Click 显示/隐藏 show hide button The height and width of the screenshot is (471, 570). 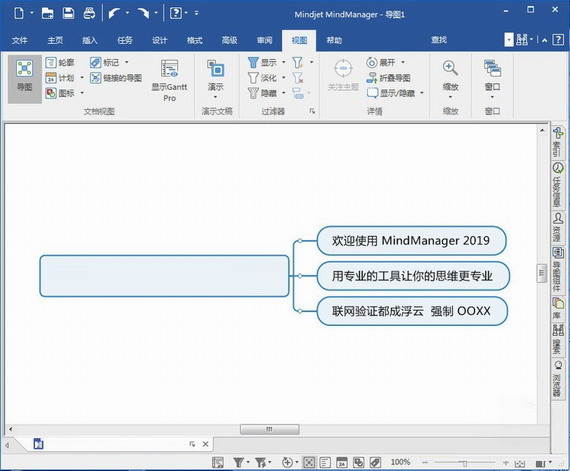[391, 93]
